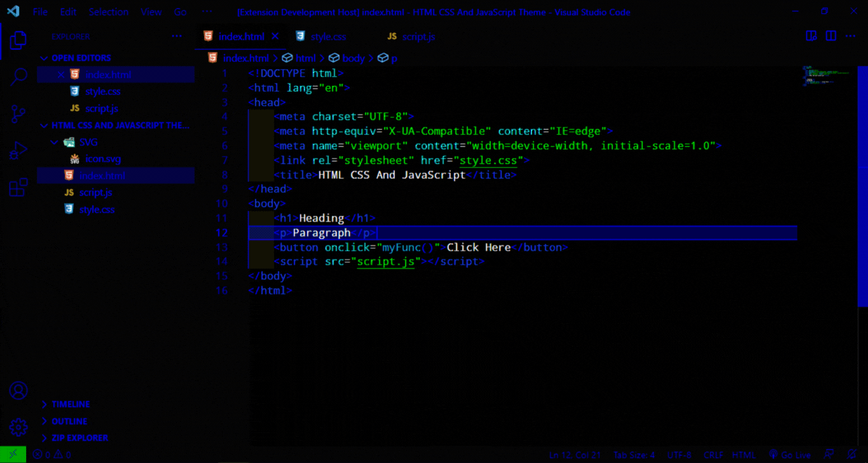Change HTML language mode
This screenshot has height=463, width=868.
(744, 455)
